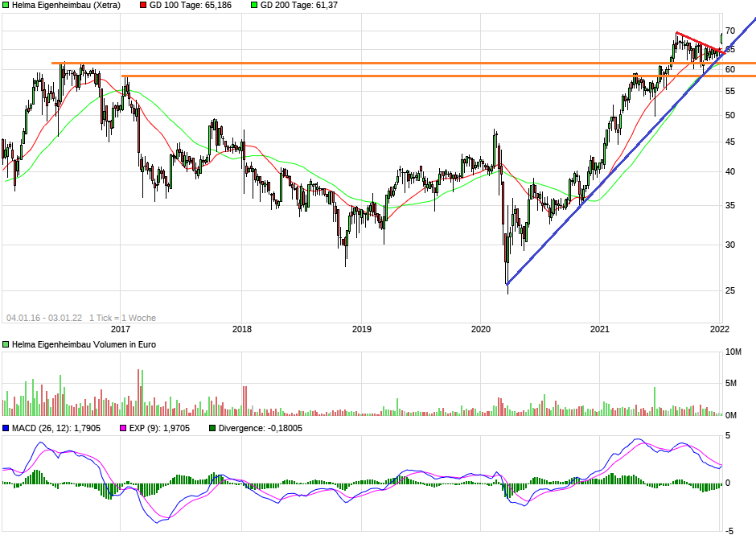This screenshot has width=756, height=539.
Task: Select the 2020 label on the time axis
Action: coord(481,329)
